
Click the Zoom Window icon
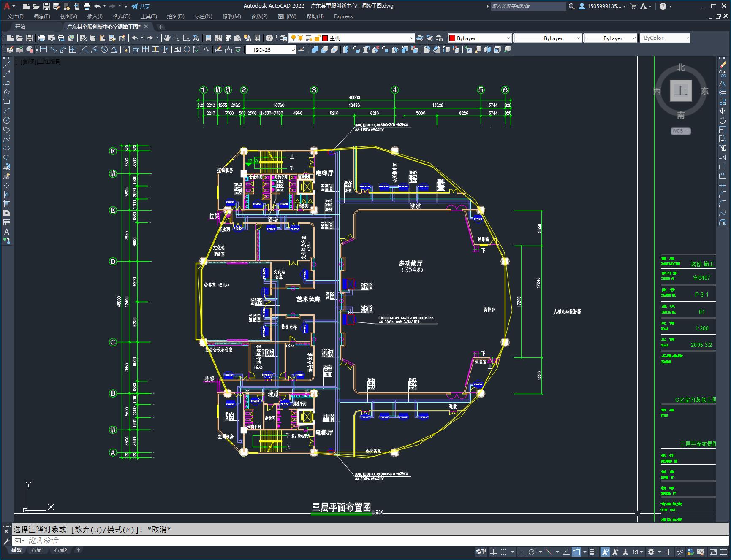coord(186,38)
